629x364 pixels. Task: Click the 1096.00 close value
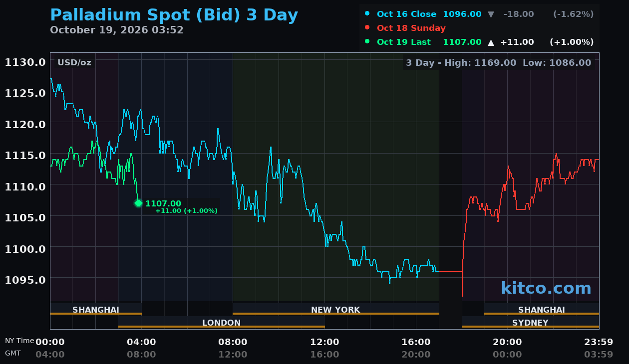pyautogui.click(x=462, y=14)
